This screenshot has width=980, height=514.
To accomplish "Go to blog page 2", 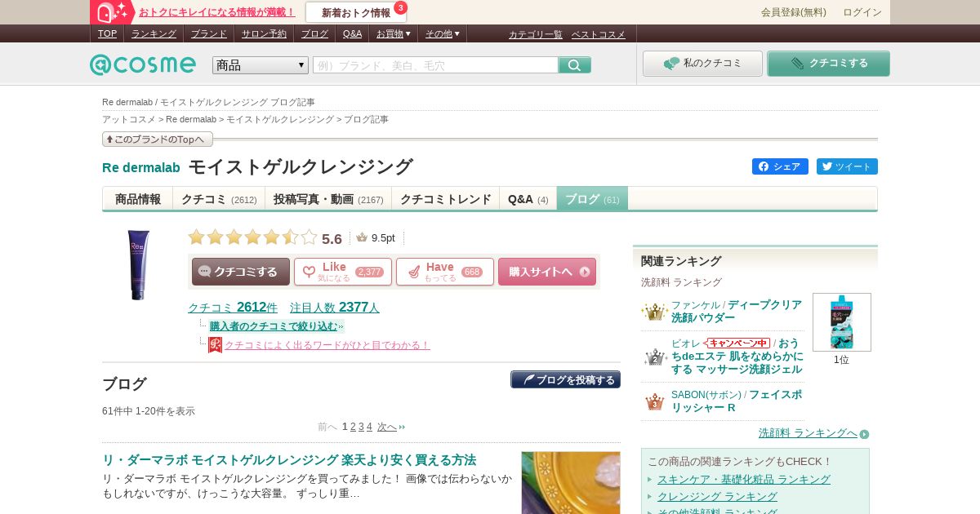I will [x=353, y=427].
